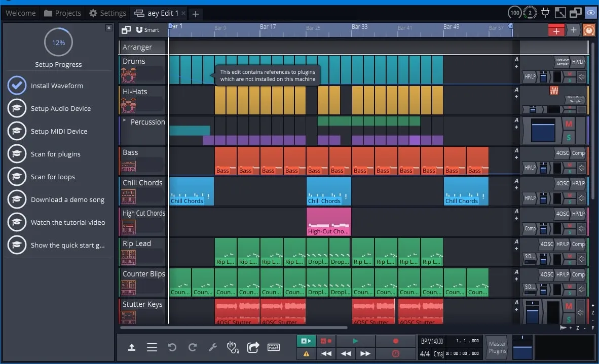Click the 4/4 time signature field
The height and width of the screenshot is (364, 599).
[x=425, y=354]
